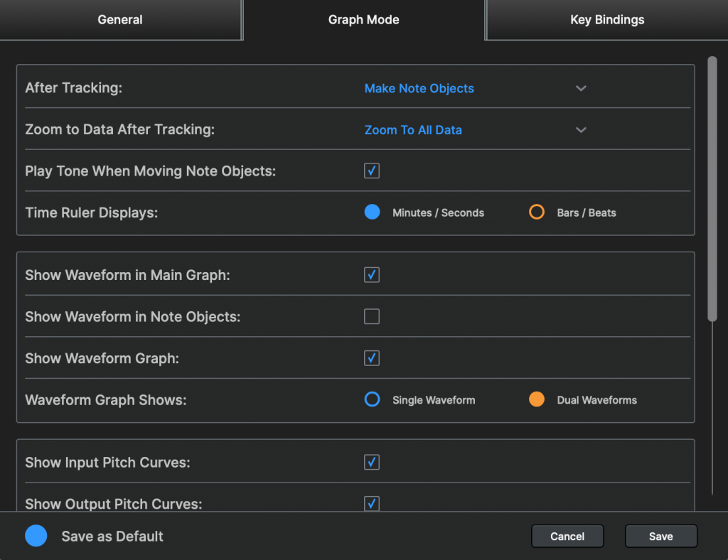Select the Graph Mode tab

coord(363,19)
